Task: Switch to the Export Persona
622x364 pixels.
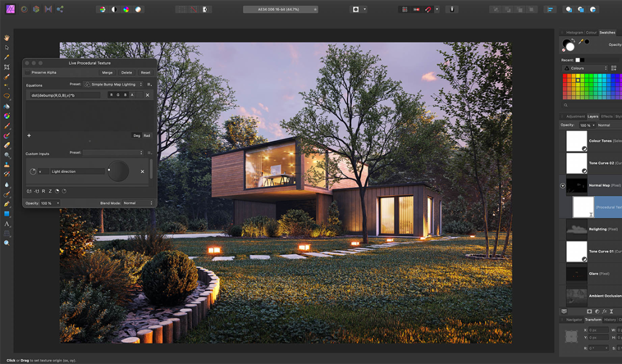Action: point(60,9)
